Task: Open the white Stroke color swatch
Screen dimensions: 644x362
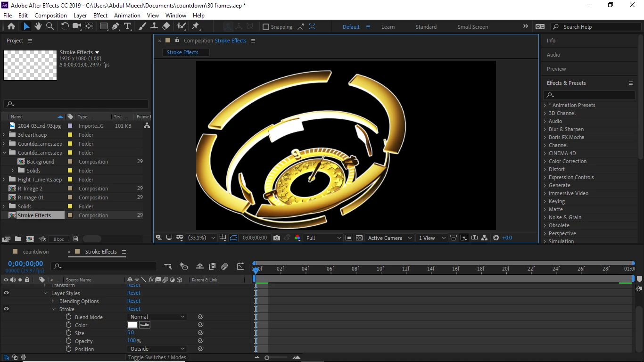Action: coord(132,325)
